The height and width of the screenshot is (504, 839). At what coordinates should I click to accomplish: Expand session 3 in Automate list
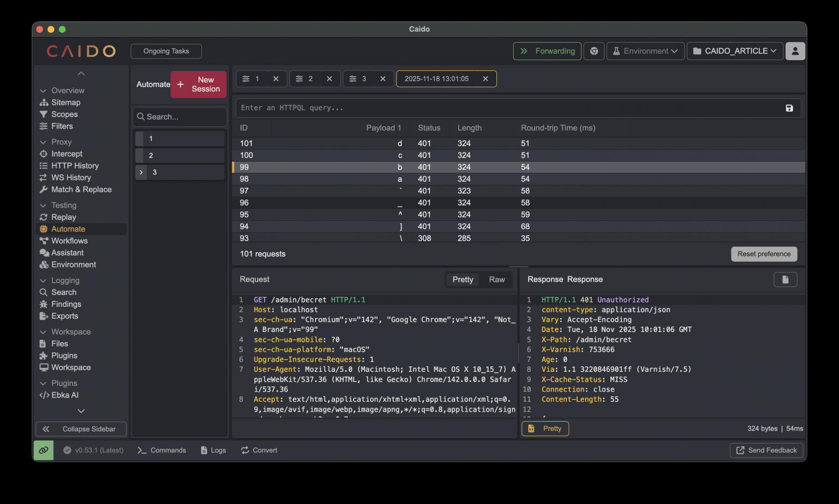tap(141, 172)
